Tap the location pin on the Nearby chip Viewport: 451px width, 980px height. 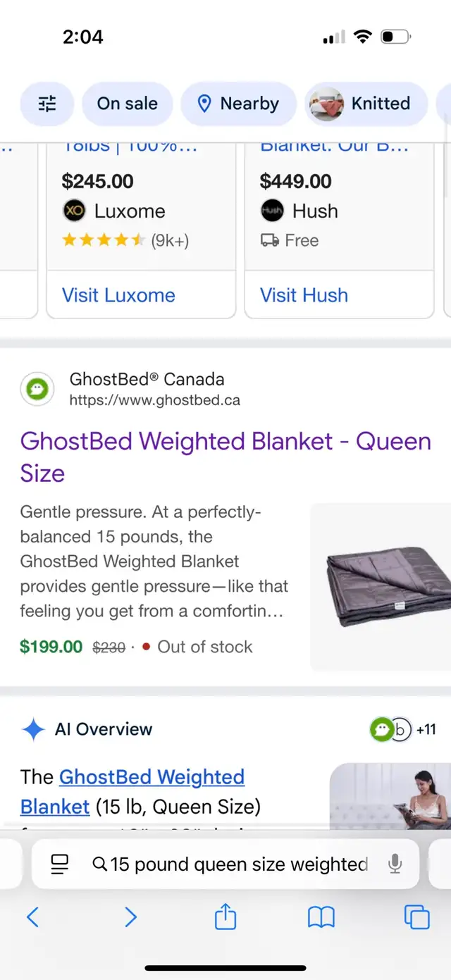(204, 103)
